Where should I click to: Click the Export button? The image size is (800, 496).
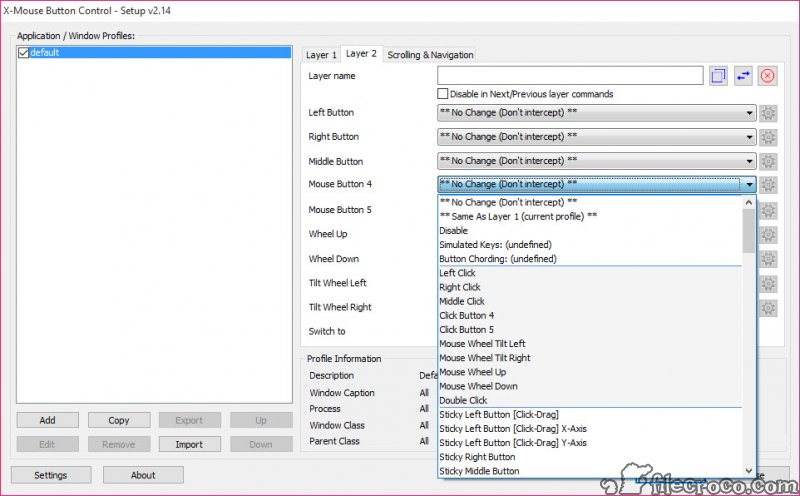[189, 420]
